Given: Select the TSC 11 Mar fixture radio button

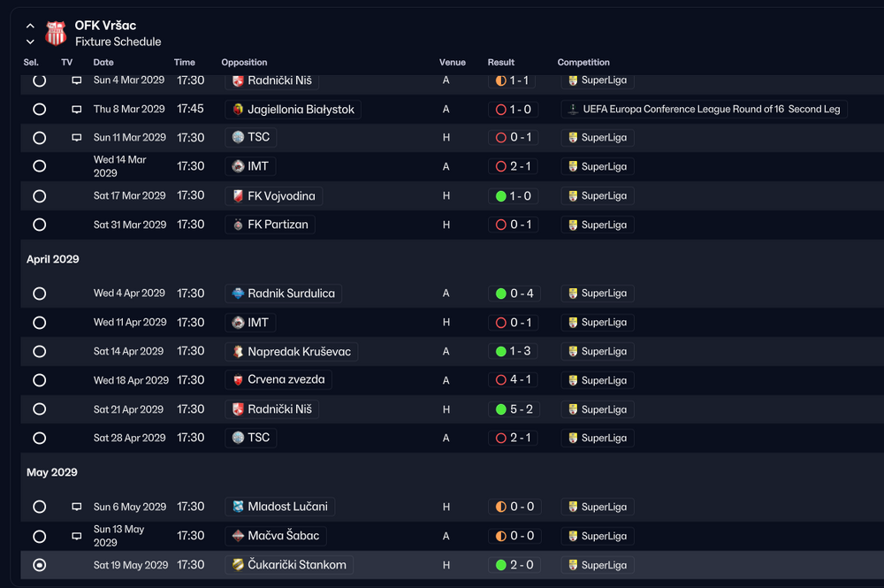Looking at the screenshot, I should coord(40,138).
